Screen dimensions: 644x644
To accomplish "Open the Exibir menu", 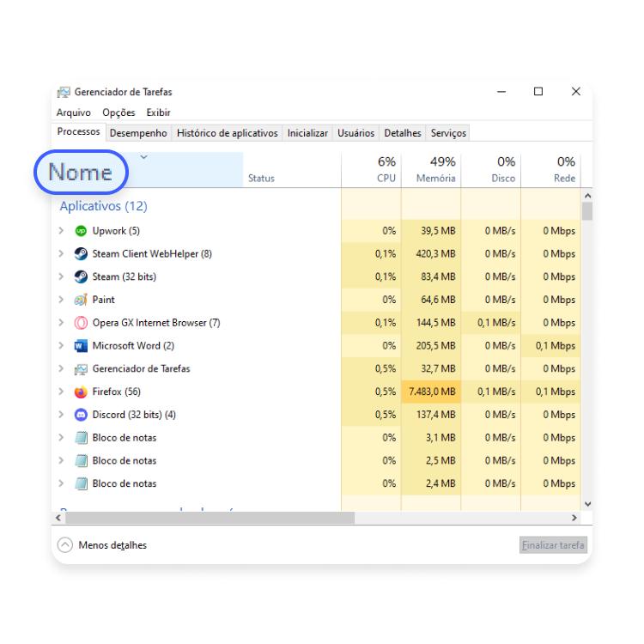I will click(158, 112).
